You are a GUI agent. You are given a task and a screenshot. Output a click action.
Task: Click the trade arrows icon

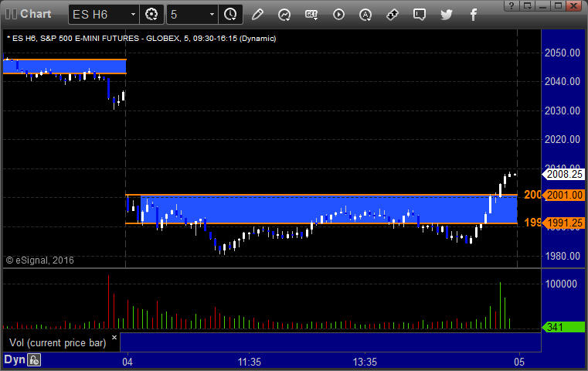393,15
